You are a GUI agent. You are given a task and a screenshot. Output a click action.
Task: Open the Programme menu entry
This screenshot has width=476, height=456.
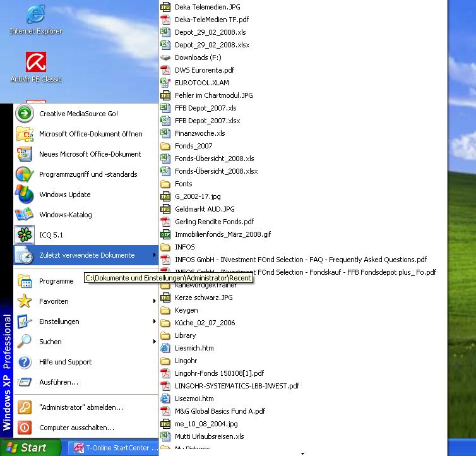coord(86,281)
